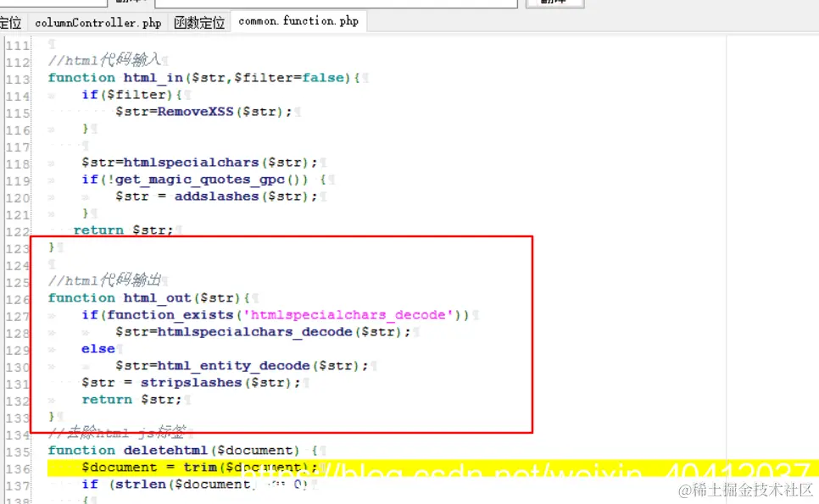Click the function deletehtml($document) line
Screen dimensions: 819x504
tap(182, 451)
